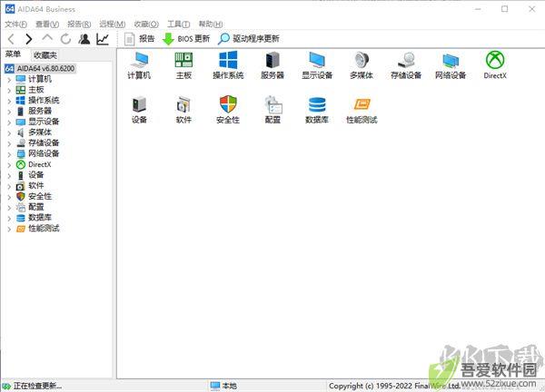Open the 安全性 shield icon in main pane
The width and height of the screenshot is (545, 392).
click(228, 110)
